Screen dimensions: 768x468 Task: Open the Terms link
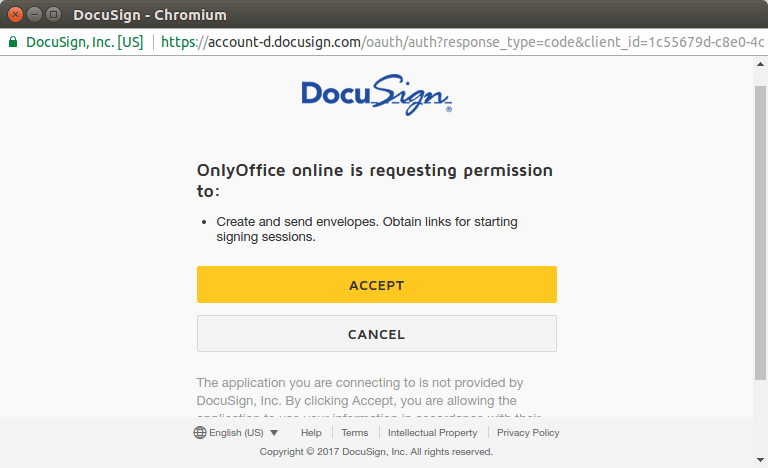(355, 433)
